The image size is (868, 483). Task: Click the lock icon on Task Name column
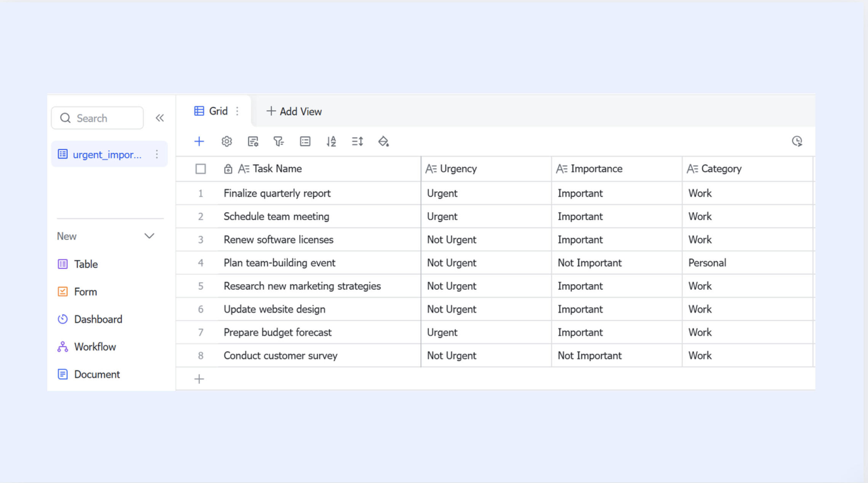[228, 169]
